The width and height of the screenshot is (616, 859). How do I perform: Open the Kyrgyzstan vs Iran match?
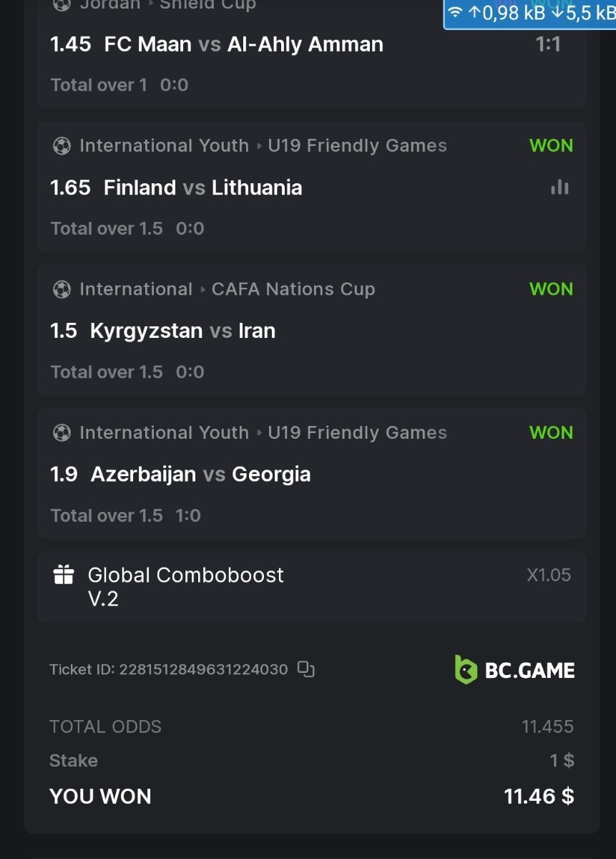coord(182,331)
